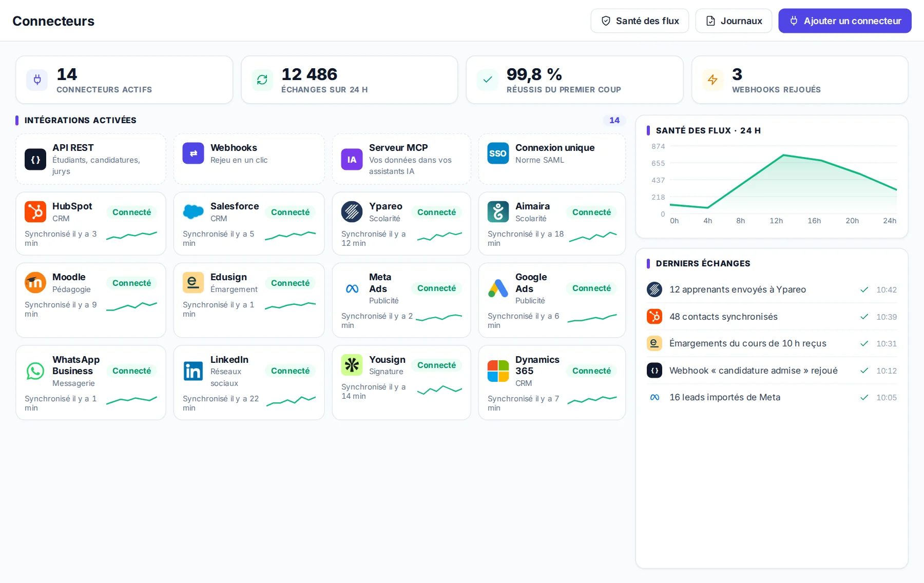
Task: Click Salesforce's Connecté status badge
Action: pos(291,212)
